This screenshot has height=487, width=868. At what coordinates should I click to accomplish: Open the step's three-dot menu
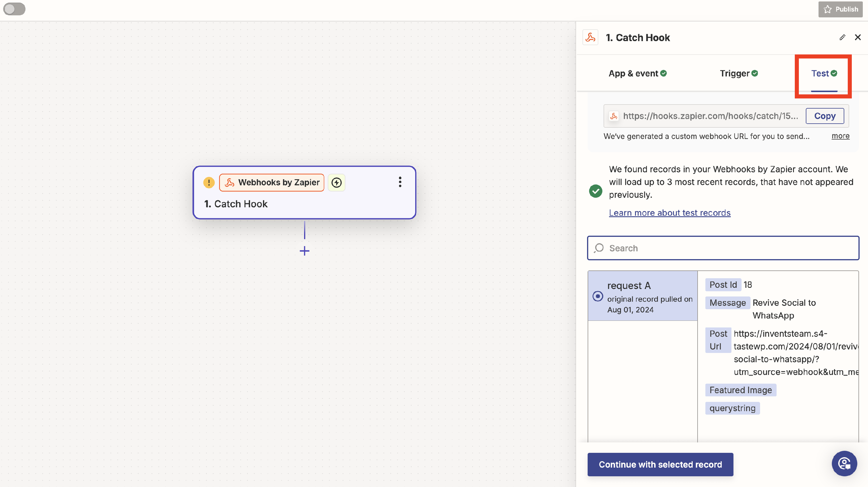[400, 182]
